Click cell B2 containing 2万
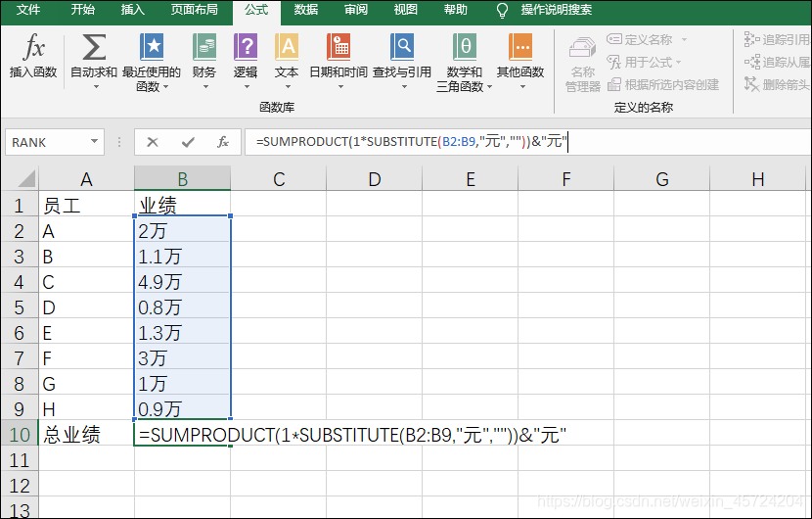Screen dimensions: 812x519 (x=182, y=231)
